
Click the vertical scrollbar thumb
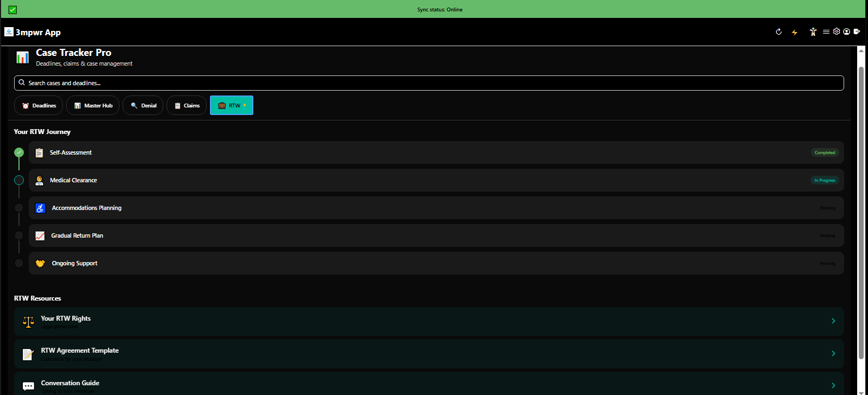click(x=861, y=212)
